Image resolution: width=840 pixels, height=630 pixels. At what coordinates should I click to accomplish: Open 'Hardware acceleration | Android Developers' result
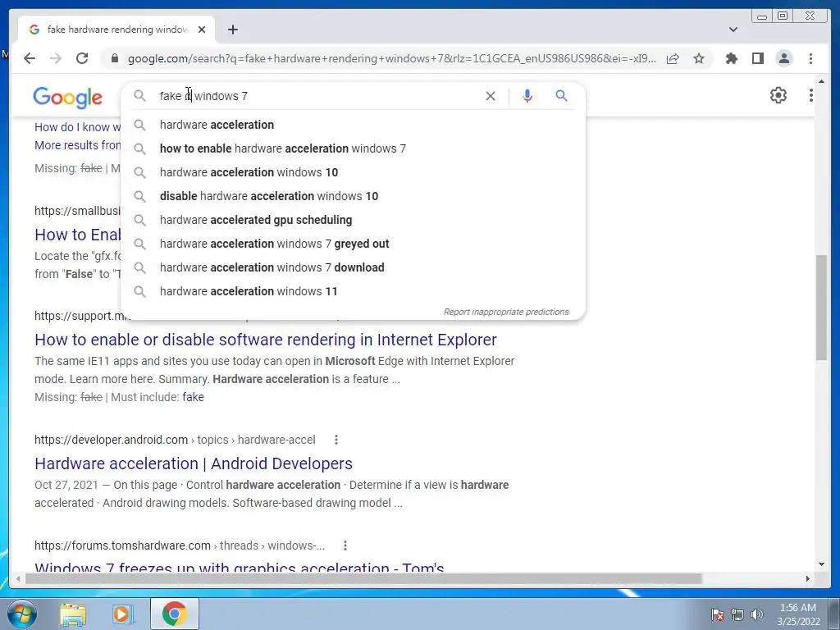(194, 463)
